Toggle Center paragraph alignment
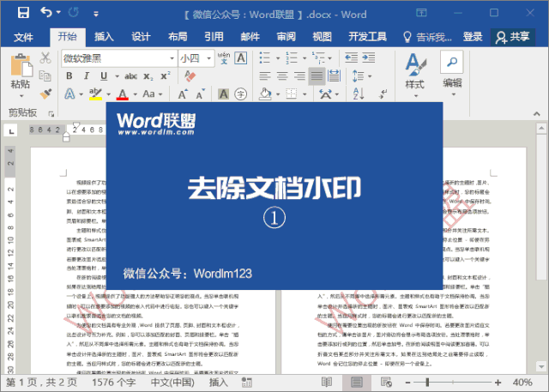The image size is (549, 392). pyautogui.click(x=282, y=75)
